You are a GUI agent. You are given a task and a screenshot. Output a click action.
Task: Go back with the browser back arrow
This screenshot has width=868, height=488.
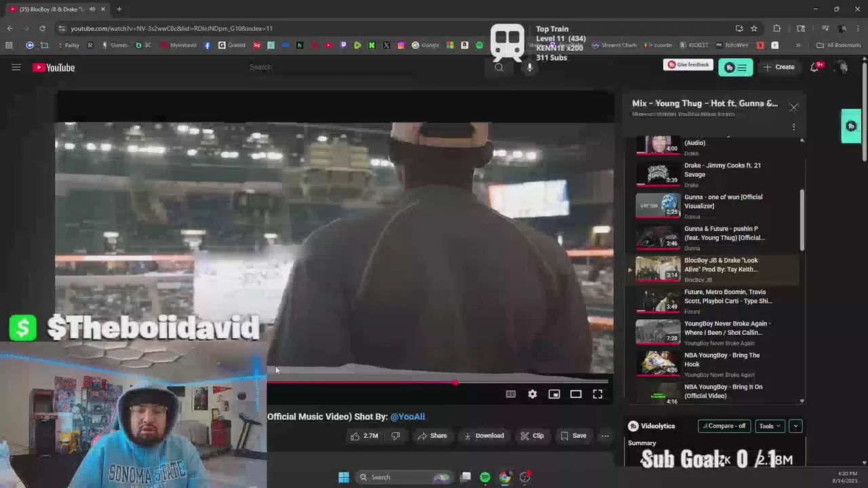[x=9, y=28]
